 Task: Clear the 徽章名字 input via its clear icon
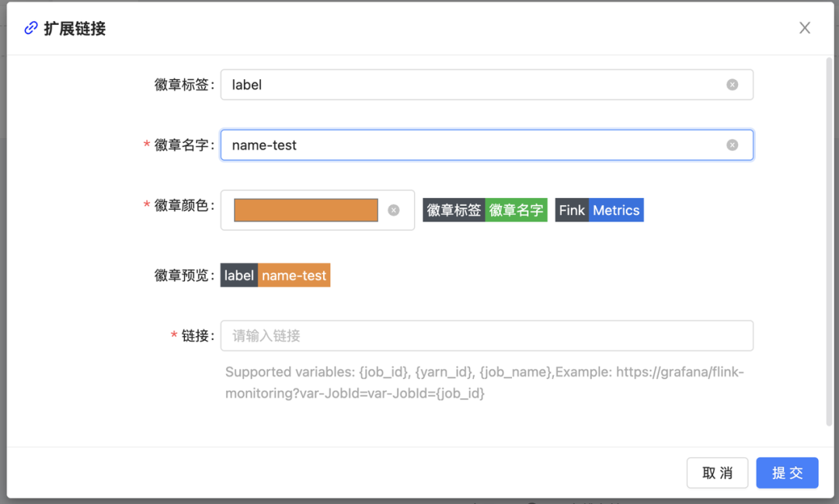pyautogui.click(x=732, y=145)
